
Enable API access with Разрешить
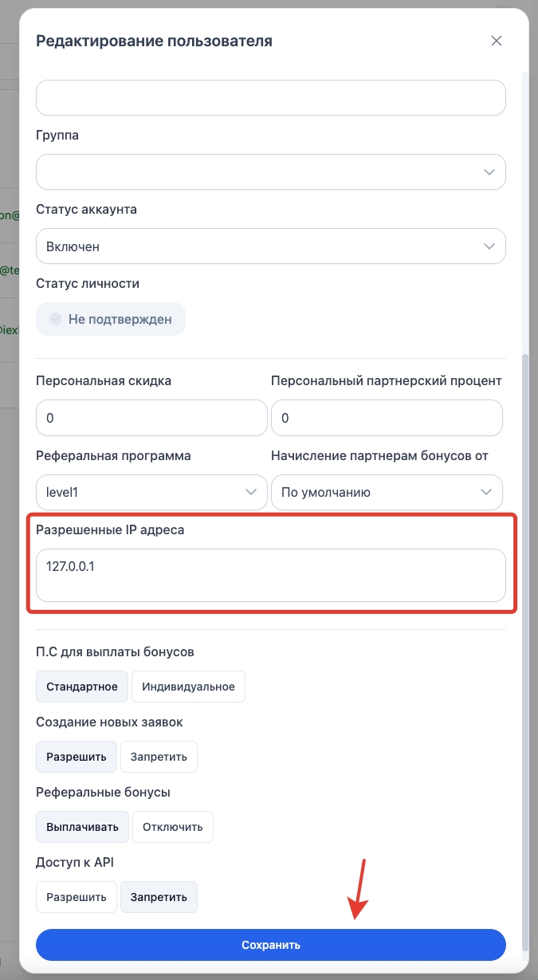(77, 897)
